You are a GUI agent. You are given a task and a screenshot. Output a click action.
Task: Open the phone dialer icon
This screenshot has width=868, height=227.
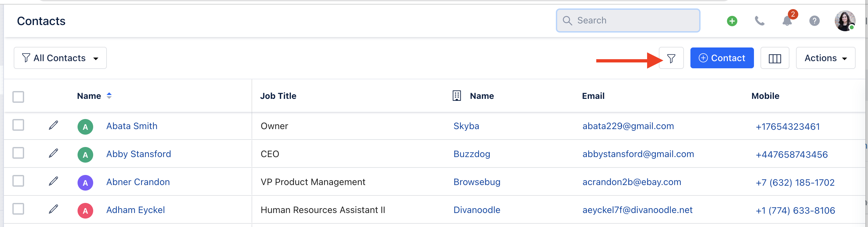coord(759,21)
